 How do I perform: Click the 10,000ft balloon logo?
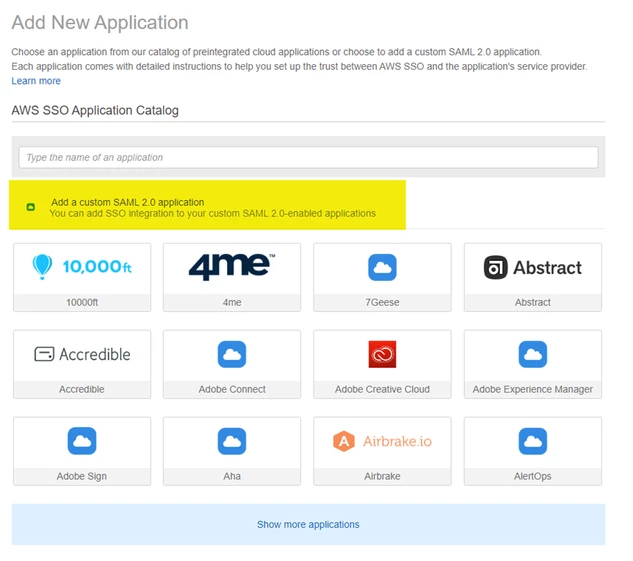82,267
